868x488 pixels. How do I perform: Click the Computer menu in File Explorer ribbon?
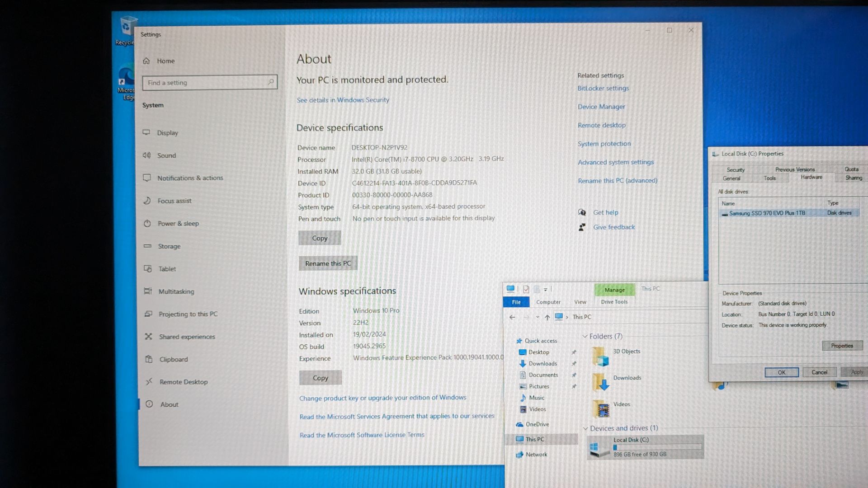548,301
